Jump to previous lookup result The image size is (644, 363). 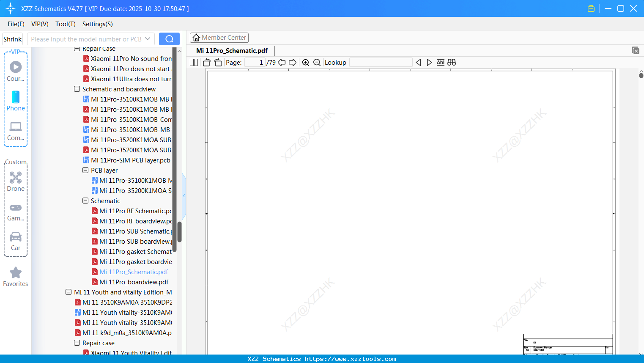418,63
